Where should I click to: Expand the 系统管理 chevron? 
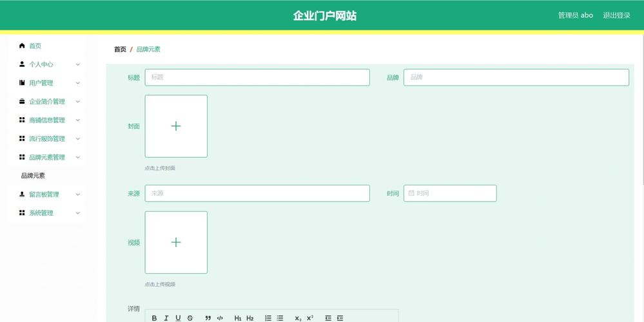click(x=77, y=213)
